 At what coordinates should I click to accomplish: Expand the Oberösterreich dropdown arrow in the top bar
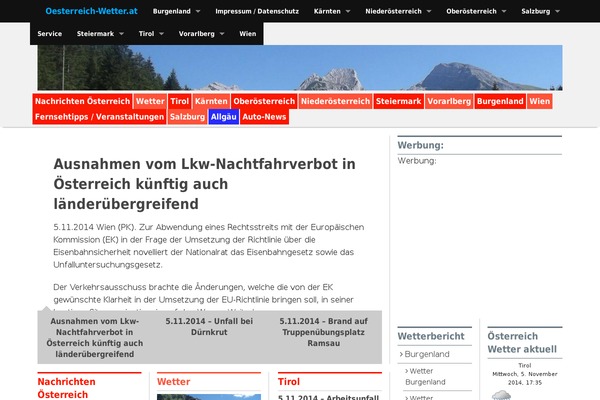pos(504,11)
